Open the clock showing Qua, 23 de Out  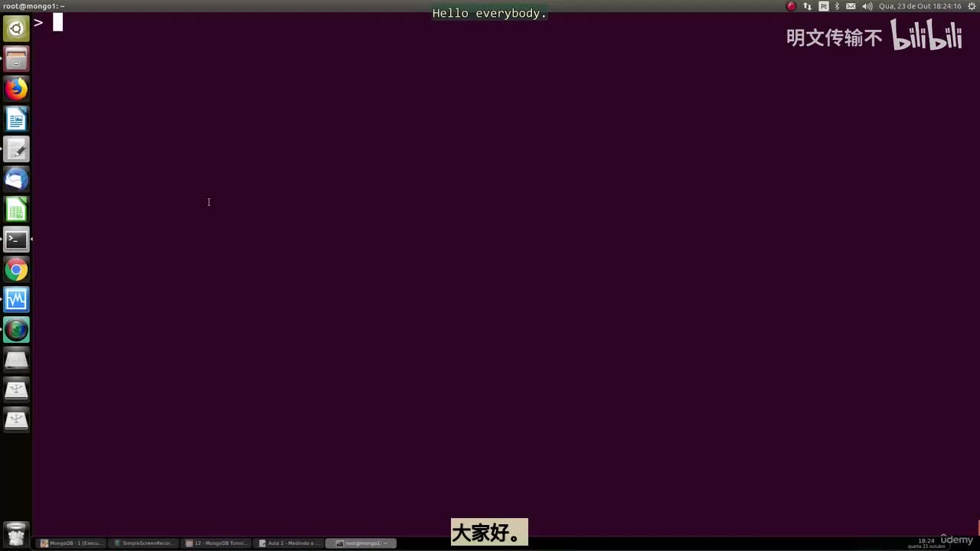pyautogui.click(x=920, y=6)
